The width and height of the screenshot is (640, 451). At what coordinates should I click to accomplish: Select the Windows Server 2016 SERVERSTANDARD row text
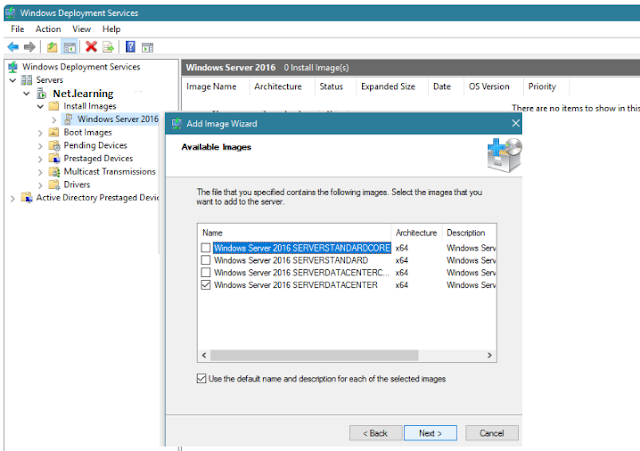coord(291,260)
